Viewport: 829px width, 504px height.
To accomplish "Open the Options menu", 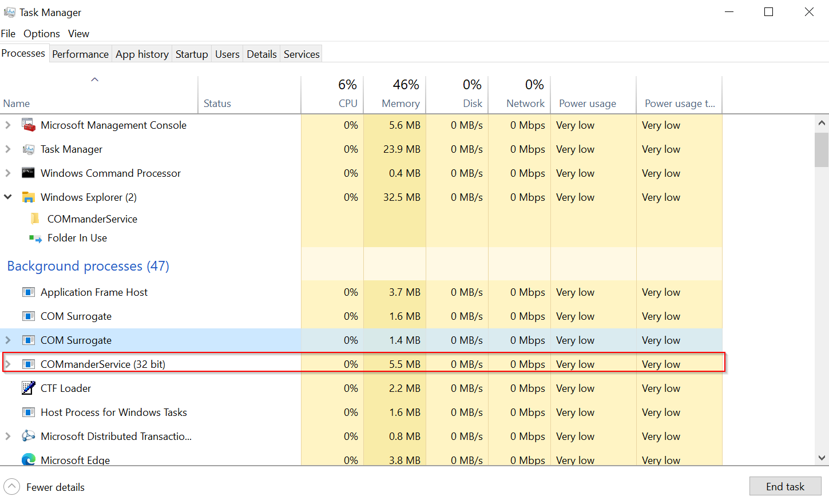I will pyautogui.click(x=42, y=34).
